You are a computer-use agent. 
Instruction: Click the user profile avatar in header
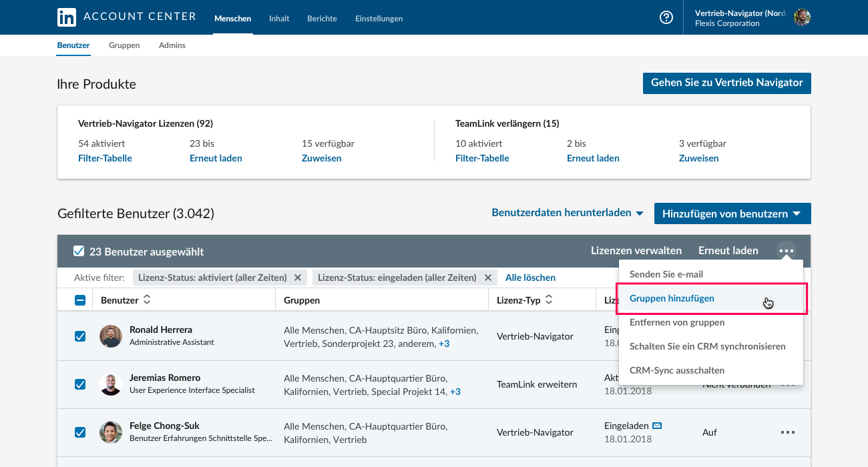802,17
